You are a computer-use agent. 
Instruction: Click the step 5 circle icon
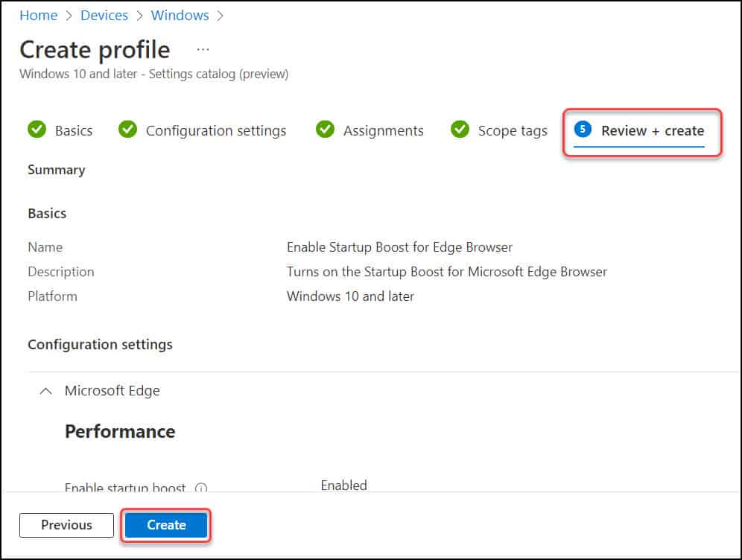(583, 129)
